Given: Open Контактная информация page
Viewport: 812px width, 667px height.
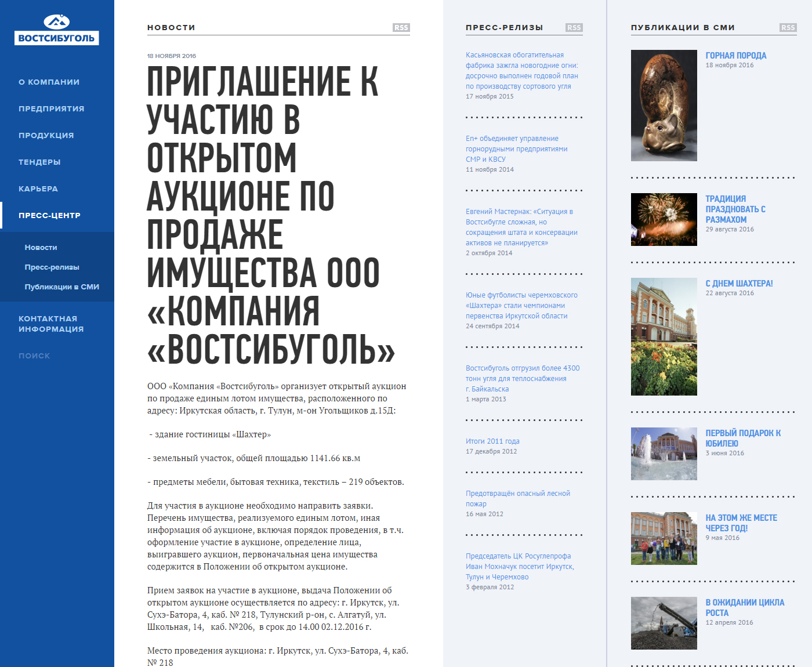Looking at the screenshot, I should pos(51,324).
